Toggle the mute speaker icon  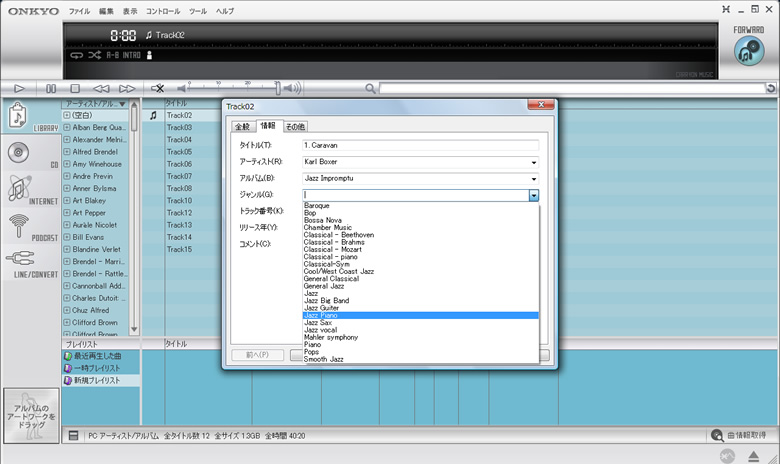(158, 89)
